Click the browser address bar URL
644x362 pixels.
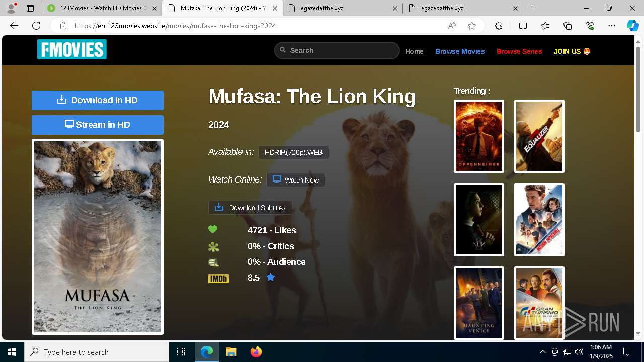[175, 26]
